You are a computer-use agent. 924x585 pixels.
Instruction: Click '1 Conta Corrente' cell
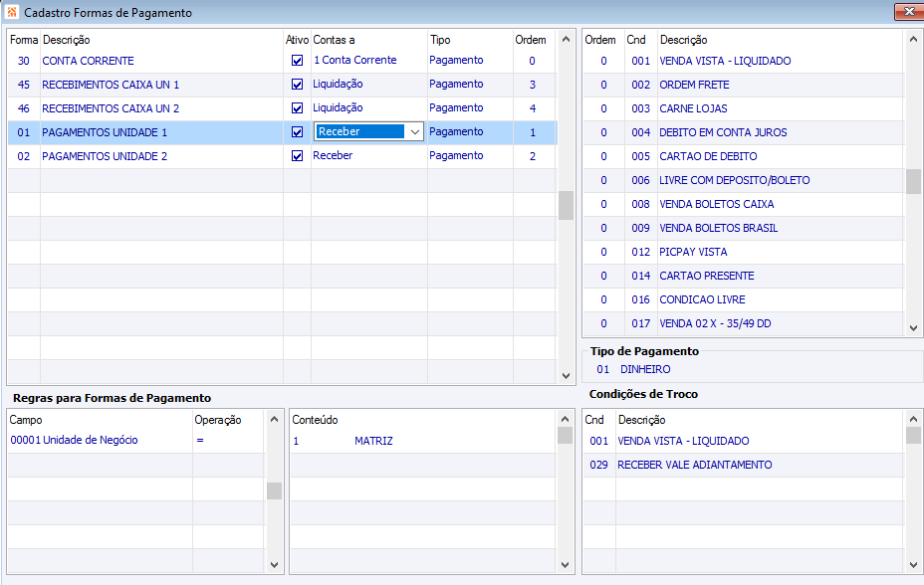354,60
